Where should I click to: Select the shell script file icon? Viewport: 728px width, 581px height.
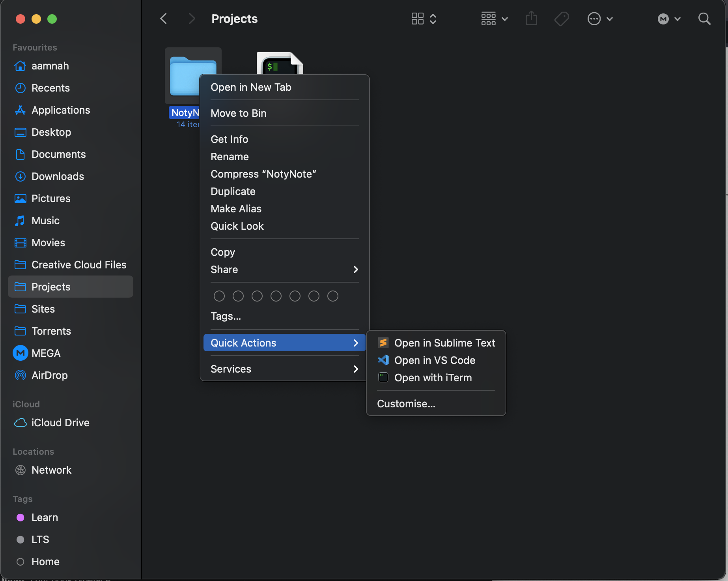pos(280,63)
